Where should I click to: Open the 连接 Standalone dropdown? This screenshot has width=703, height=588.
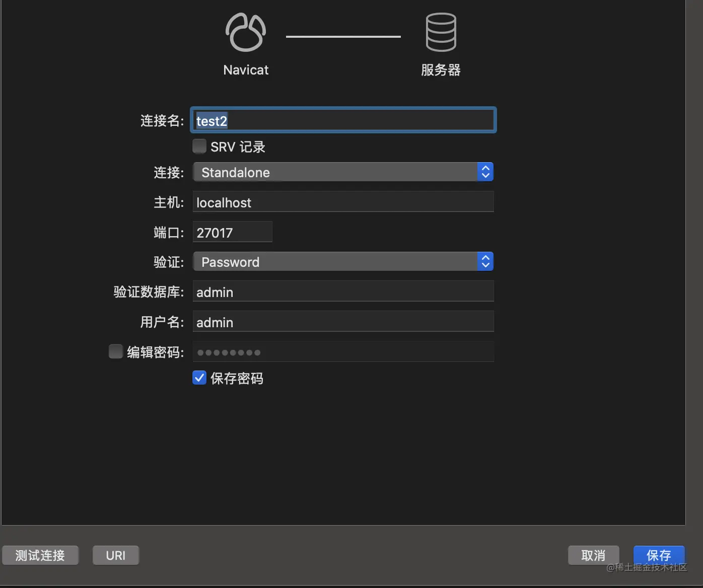click(x=343, y=172)
